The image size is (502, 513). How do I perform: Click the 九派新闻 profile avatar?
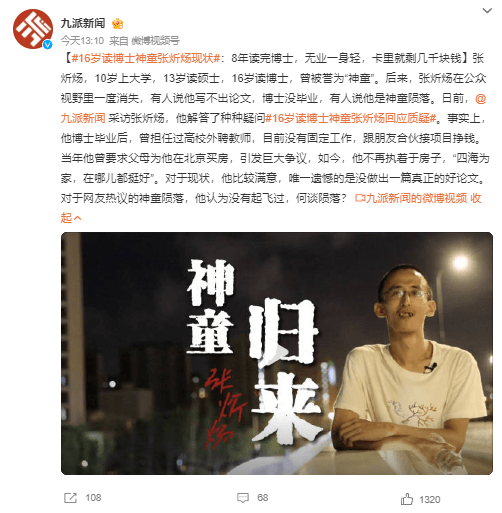(32, 29)
